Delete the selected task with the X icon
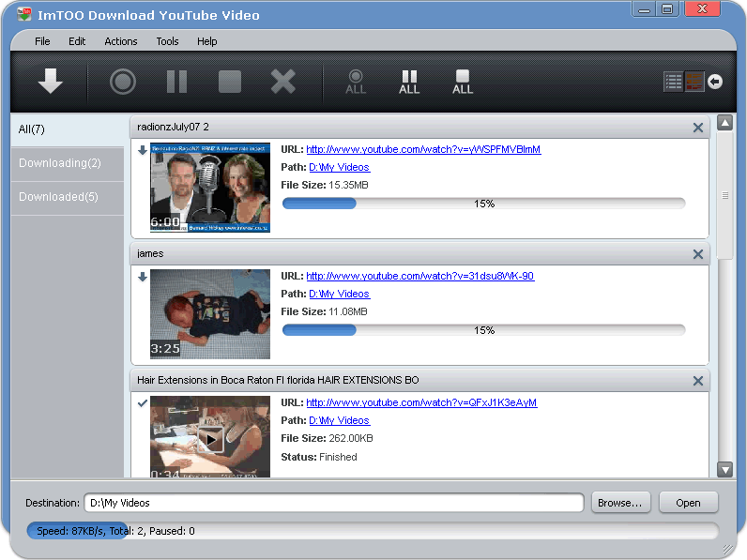Image resolution: width=747 pixels, height=560 pixels. (x=283, y=82)
